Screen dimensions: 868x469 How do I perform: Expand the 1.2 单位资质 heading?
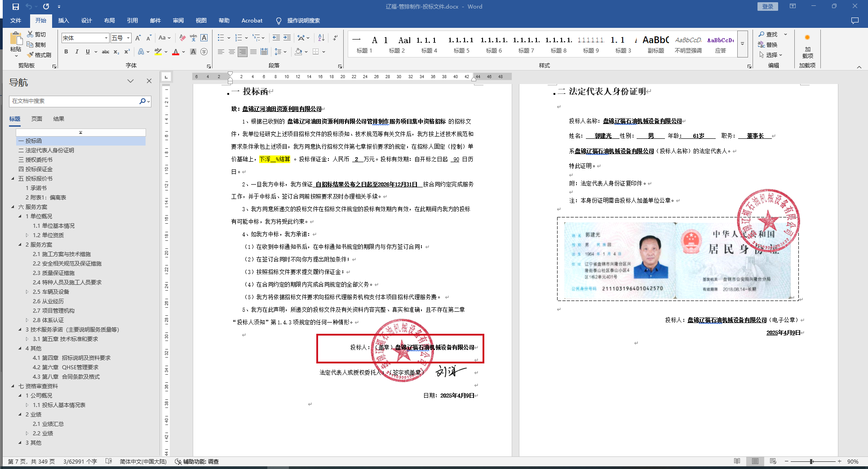pyautogui.click(x=27, y=235)
